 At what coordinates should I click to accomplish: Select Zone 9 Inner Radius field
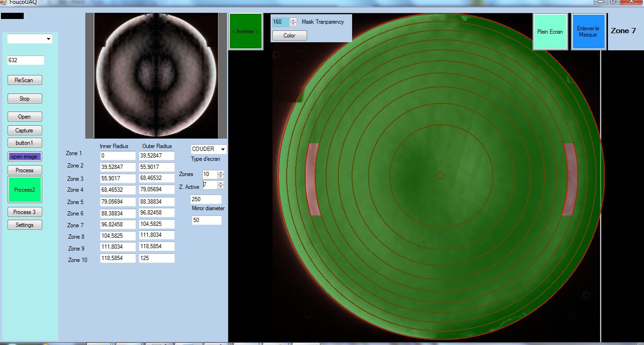[x=118, y=247]
